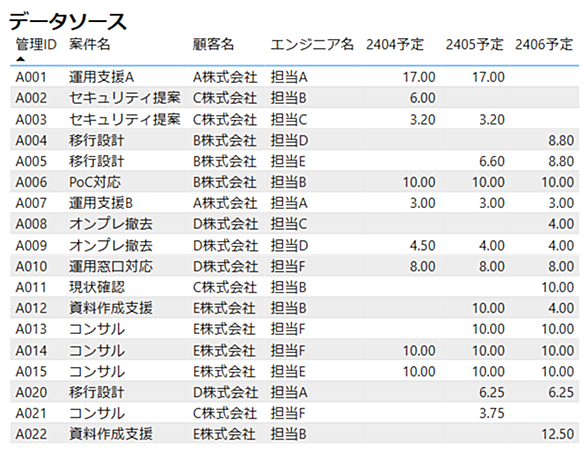This screenshot has height=449, width=586.
Task: Click the 12.50 value in row A022
Action: (x=558, y=434)
